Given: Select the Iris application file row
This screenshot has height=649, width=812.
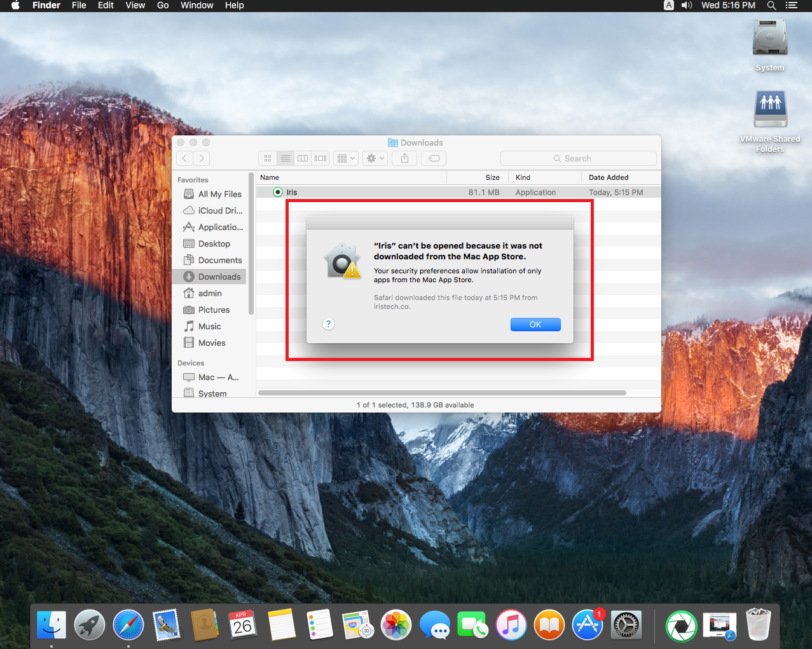Looking at the screenshot, I should tap(458, 192).
